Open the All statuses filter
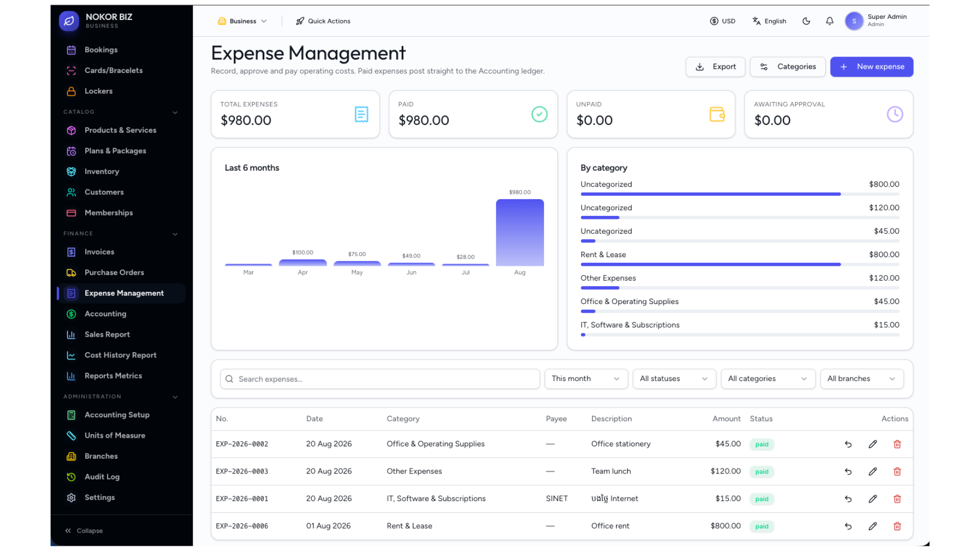 [674, 379]
